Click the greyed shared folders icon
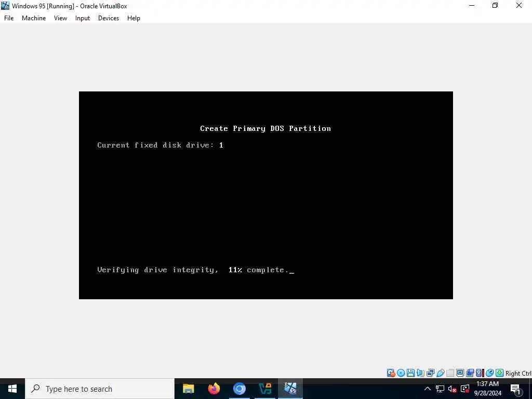Screen dimensions: 532x399 tap(450, 373)
